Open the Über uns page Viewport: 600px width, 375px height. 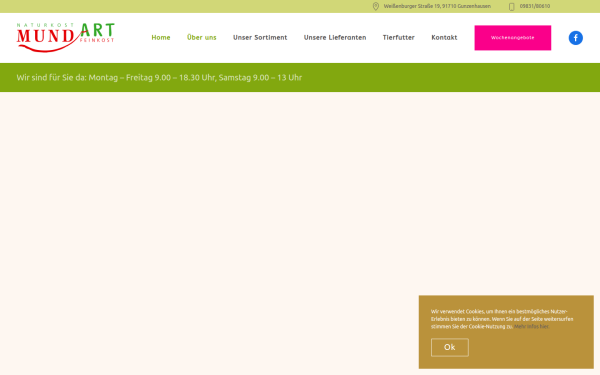pos(202,38)
